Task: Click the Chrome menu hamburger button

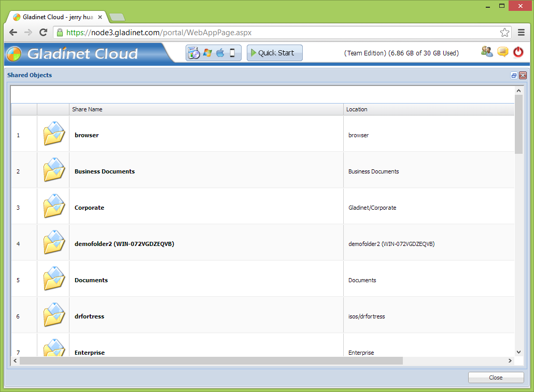Action: point(521,33)
